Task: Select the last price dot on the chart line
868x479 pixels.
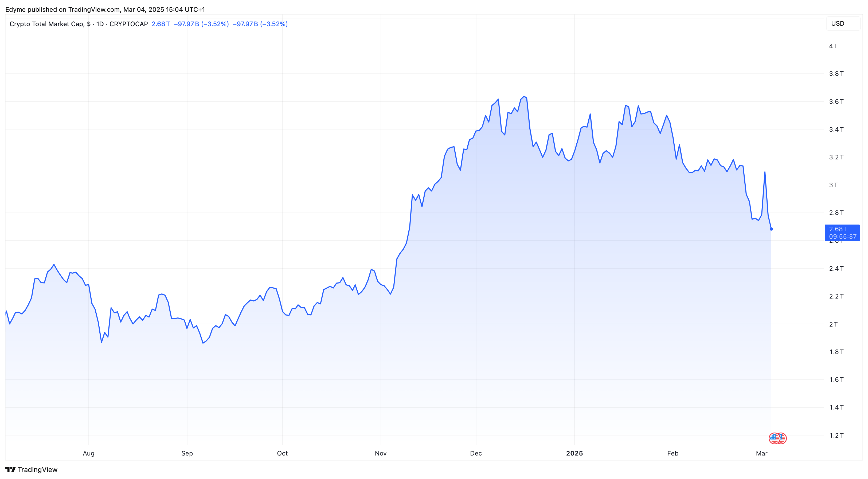Action: point(771,229)
